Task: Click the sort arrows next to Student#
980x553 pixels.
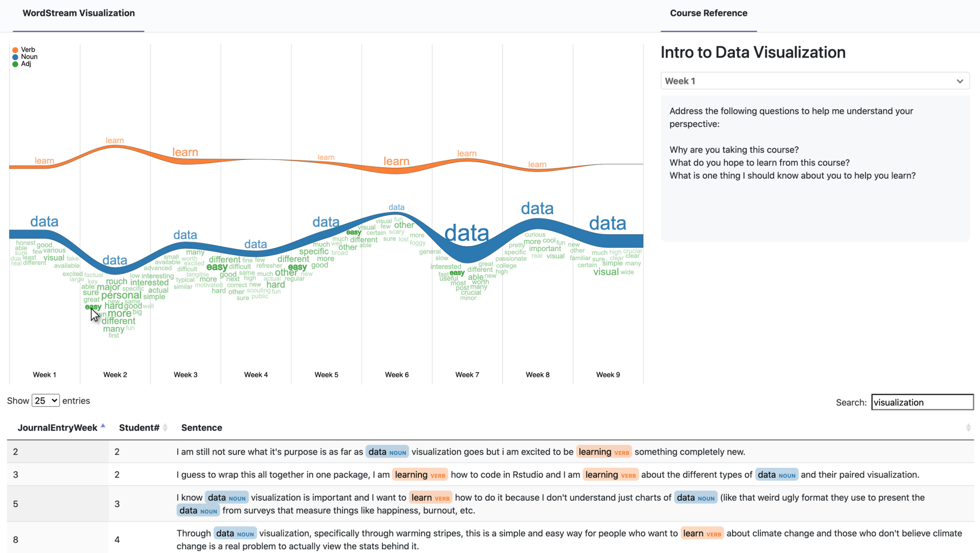Action: click(x=165, y=428)
